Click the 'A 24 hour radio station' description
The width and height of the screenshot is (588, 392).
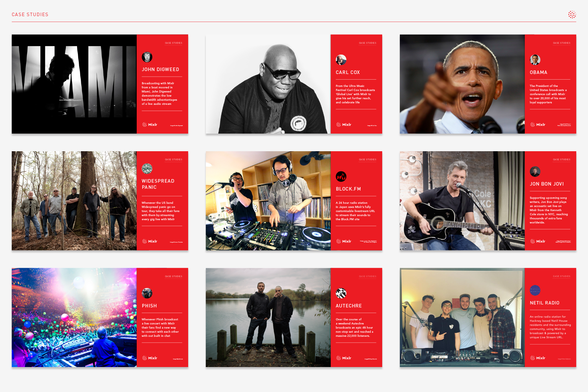click(355, 211)
